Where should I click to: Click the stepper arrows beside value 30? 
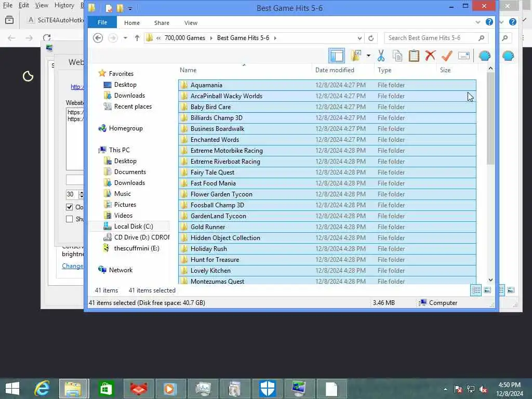(81, 194)
